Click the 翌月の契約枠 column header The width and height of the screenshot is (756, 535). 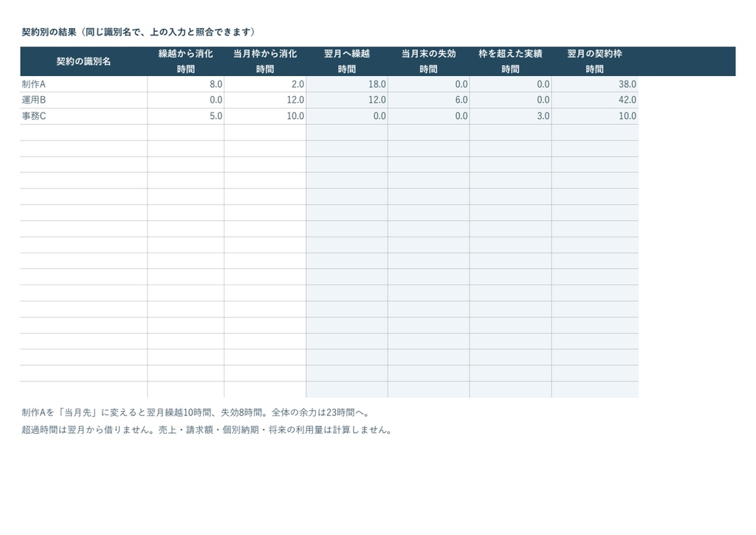coord(595,61)
